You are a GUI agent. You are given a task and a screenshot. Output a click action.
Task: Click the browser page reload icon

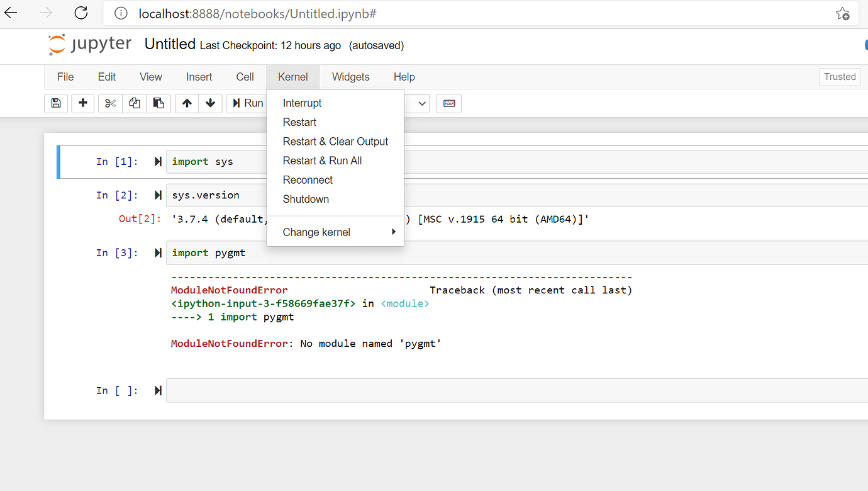click(x=81, y=13)
